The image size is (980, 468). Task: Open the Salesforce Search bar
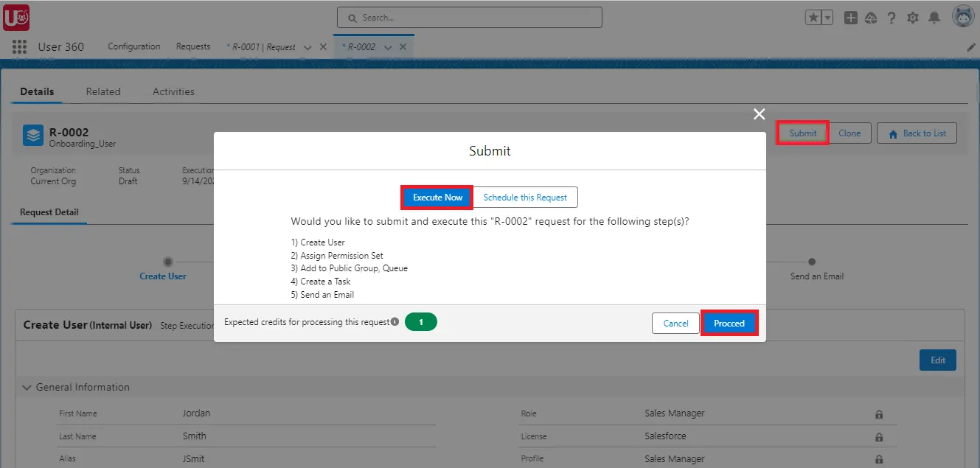(x=468, y=16)
